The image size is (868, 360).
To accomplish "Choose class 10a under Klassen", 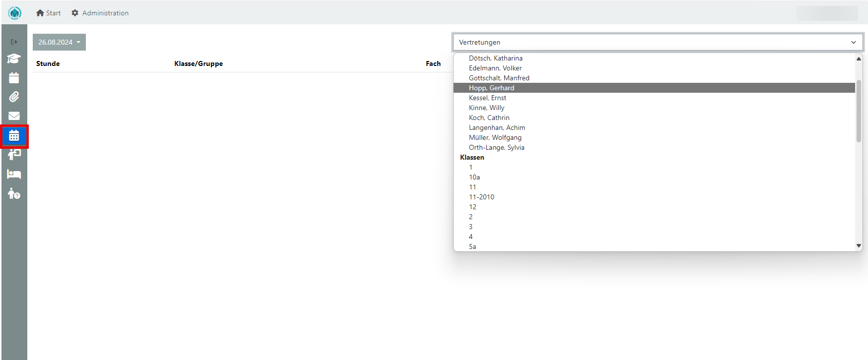I will coord(654,177).
